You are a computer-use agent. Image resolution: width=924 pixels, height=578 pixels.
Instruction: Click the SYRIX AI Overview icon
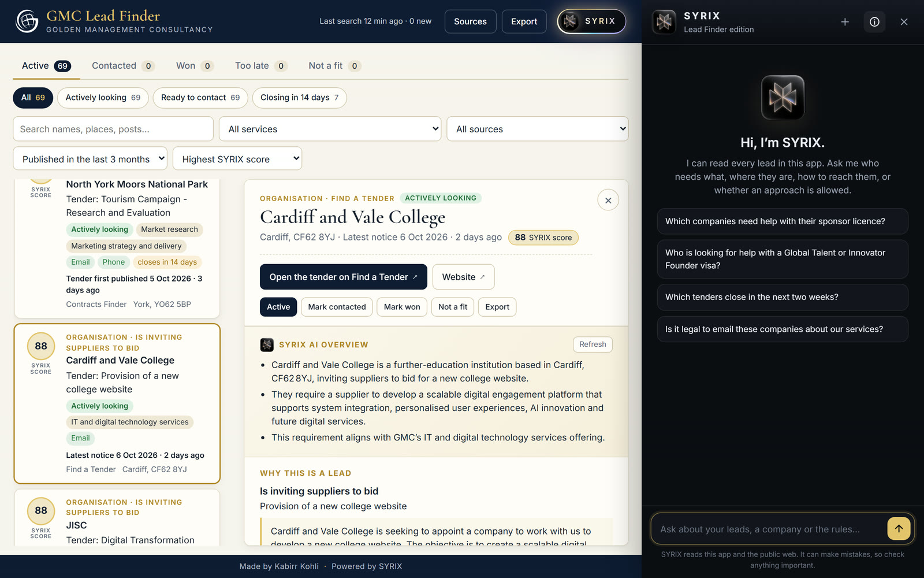267,345
